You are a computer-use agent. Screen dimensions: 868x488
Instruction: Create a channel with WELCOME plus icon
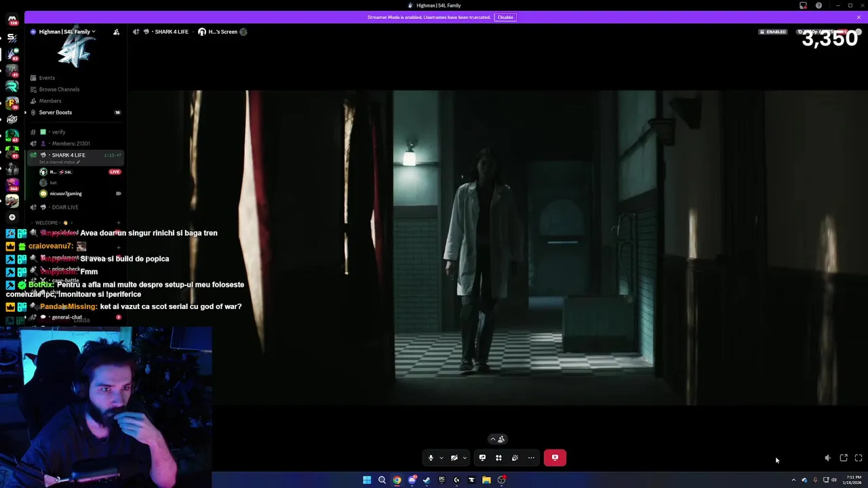[118, 223]
